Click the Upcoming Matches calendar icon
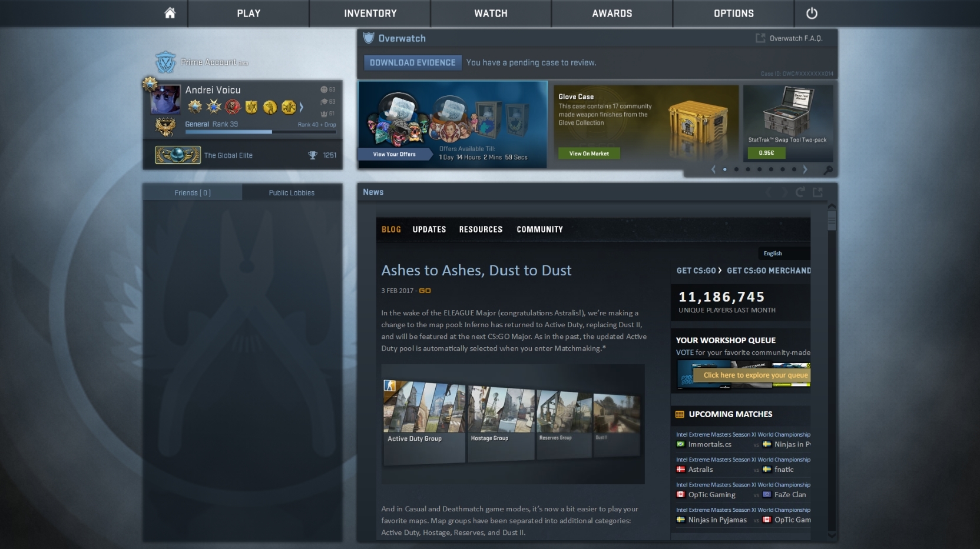 680,414
